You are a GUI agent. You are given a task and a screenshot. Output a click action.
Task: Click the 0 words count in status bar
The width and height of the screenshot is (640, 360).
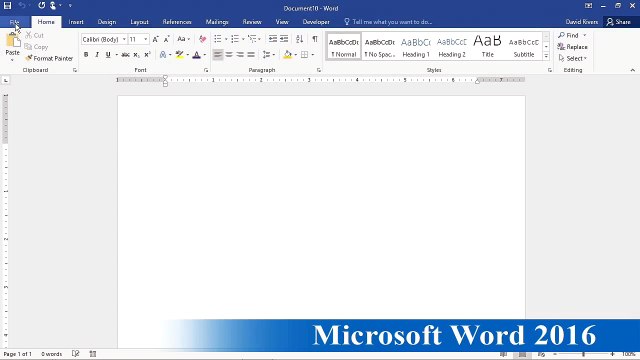pos(51,354)
